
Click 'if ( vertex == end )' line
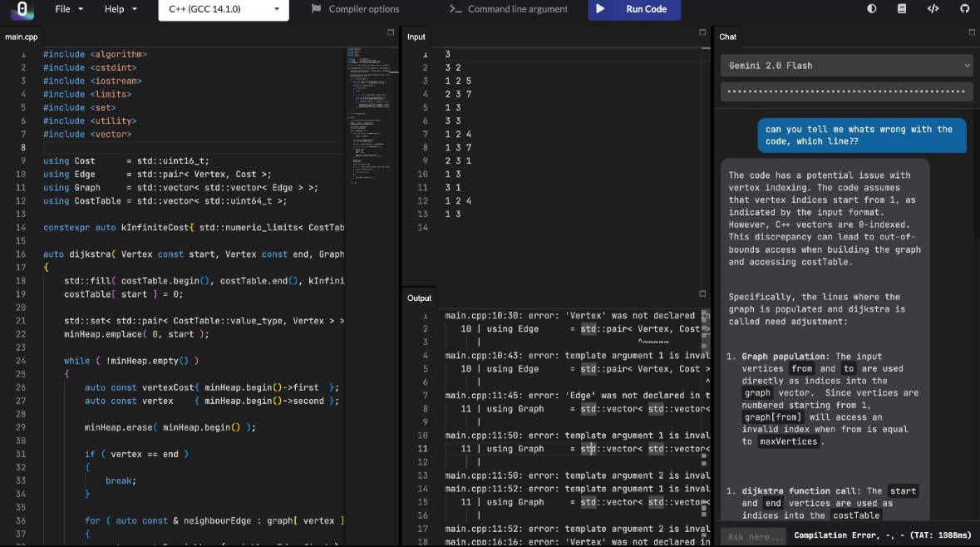(136, 454)
